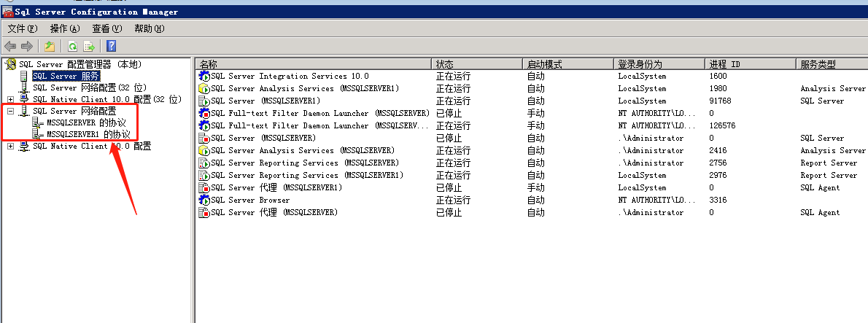Screen dimensions: 868x323
Task: Click the SQL Server Integration Services 10.0 icon
Action: pyautogui.click(x=204, y=76)
